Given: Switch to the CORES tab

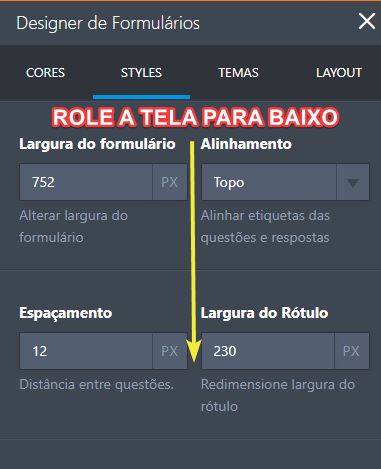Looking at the screenshot, I should coord(45,73).
